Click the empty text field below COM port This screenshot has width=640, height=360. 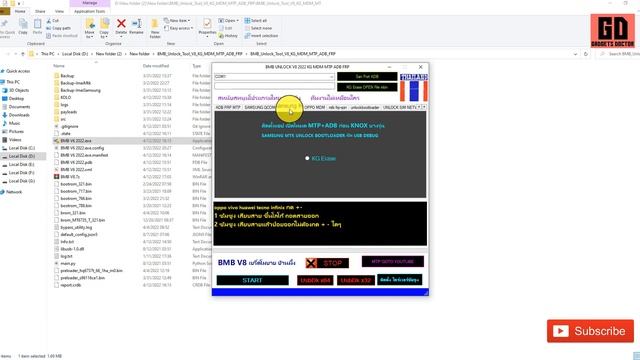tap(274, 86)
